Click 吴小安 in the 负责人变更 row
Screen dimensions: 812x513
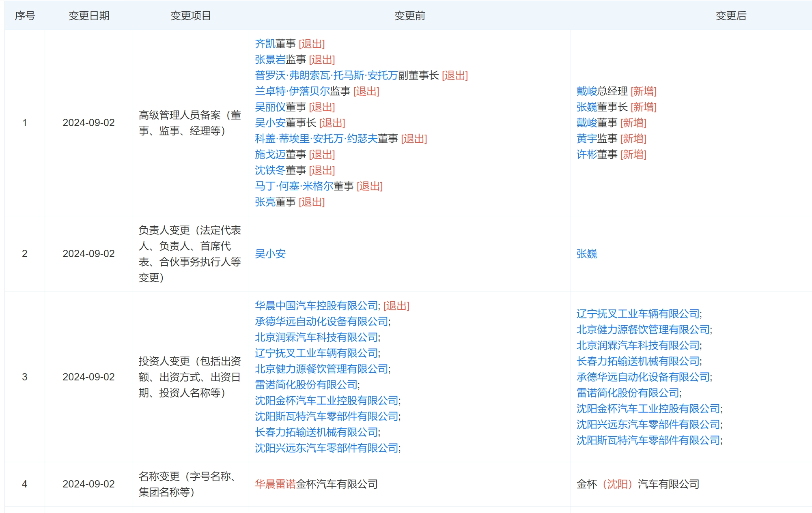tap(270, 253)
